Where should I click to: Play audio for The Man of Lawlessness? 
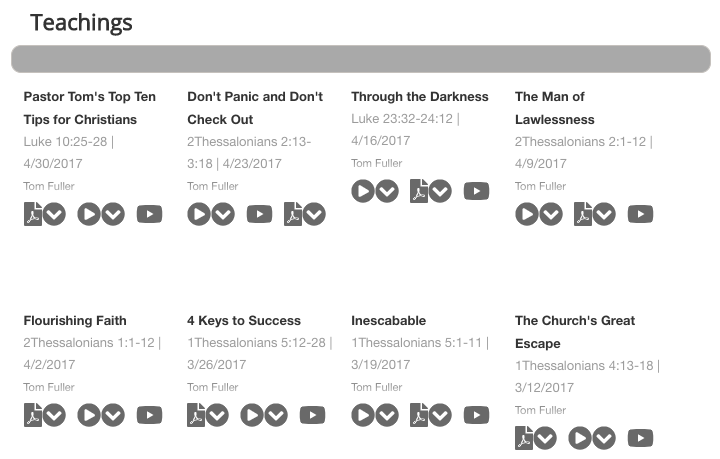(527, 214)
